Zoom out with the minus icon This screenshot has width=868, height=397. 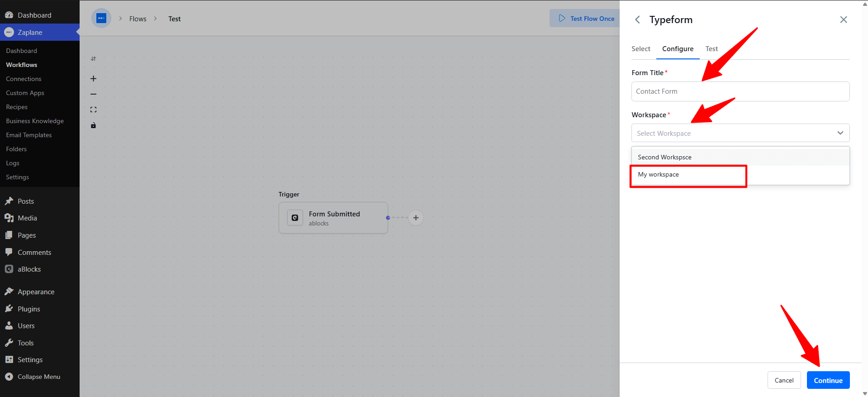(x=94, y=94)
